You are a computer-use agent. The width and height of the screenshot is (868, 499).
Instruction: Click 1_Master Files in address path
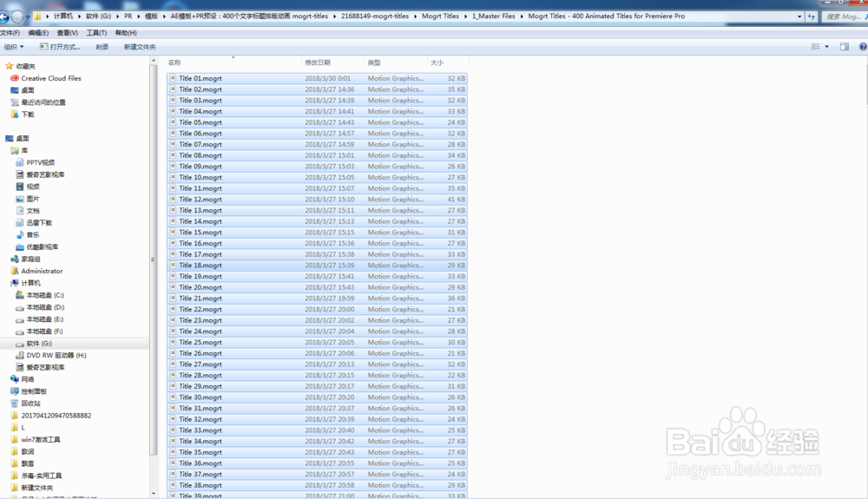(x=493, y=16)
